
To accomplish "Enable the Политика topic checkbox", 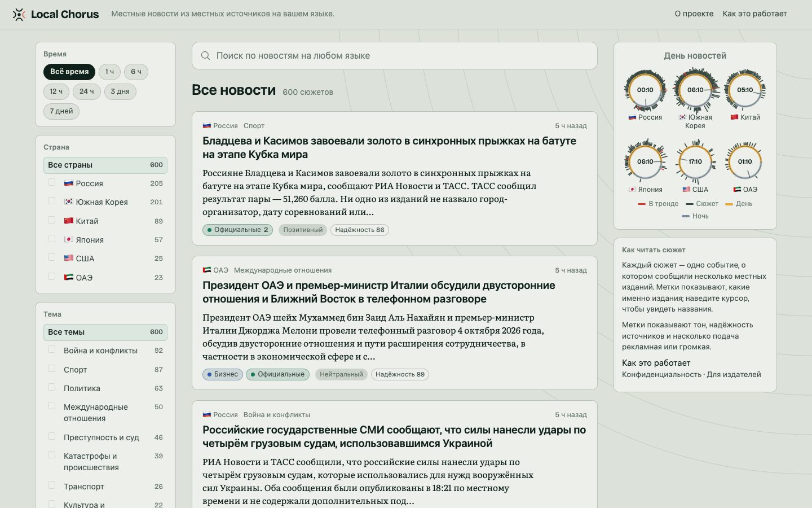I will pos(52,387).
